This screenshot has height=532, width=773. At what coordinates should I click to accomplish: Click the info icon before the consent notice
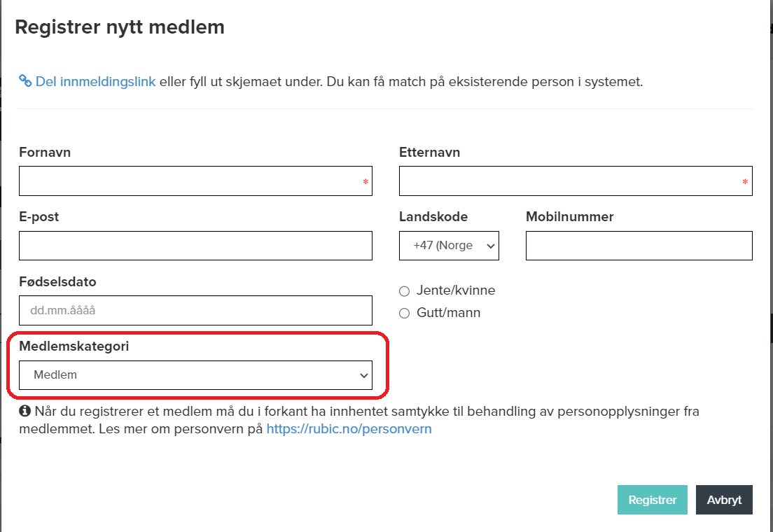coord(25,411)
